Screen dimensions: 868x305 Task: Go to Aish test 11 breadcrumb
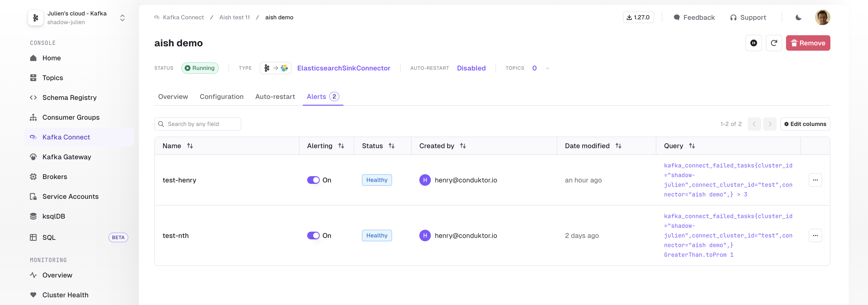coord(235,18)
